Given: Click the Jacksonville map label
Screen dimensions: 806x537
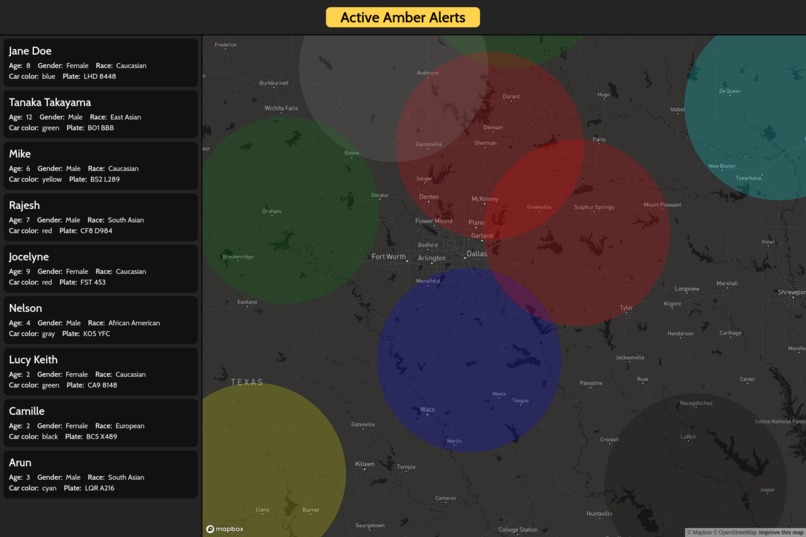Looking at the screenshot, I should [630, 358].
